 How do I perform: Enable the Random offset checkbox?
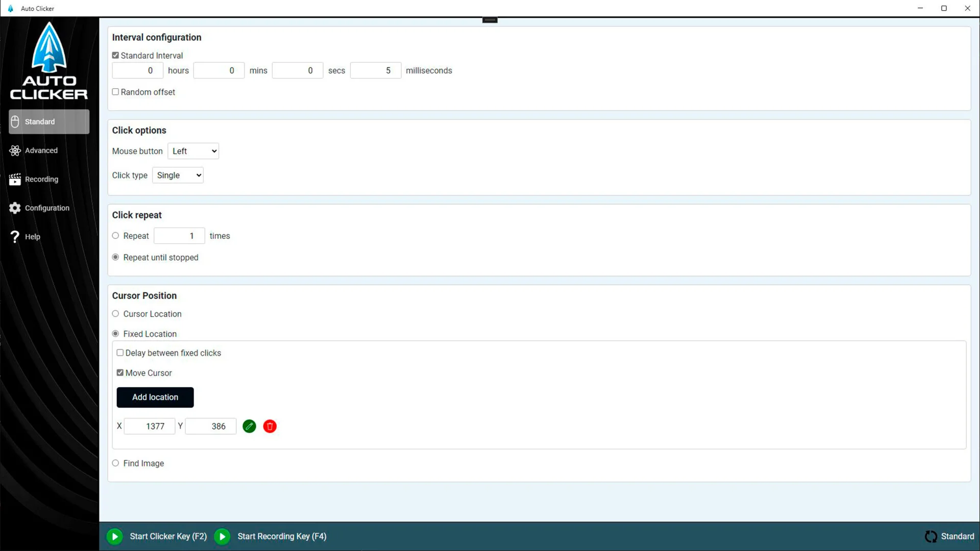115,92
